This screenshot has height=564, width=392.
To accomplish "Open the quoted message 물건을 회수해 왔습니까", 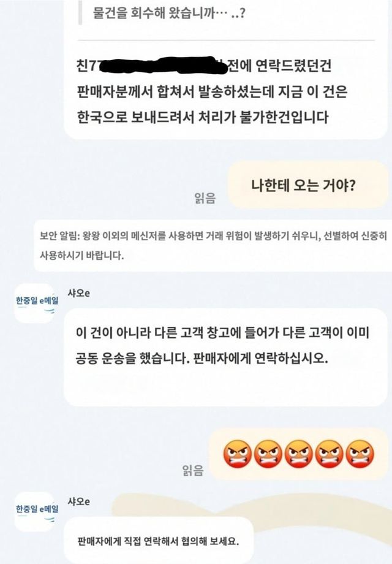I will coord(169,13).
